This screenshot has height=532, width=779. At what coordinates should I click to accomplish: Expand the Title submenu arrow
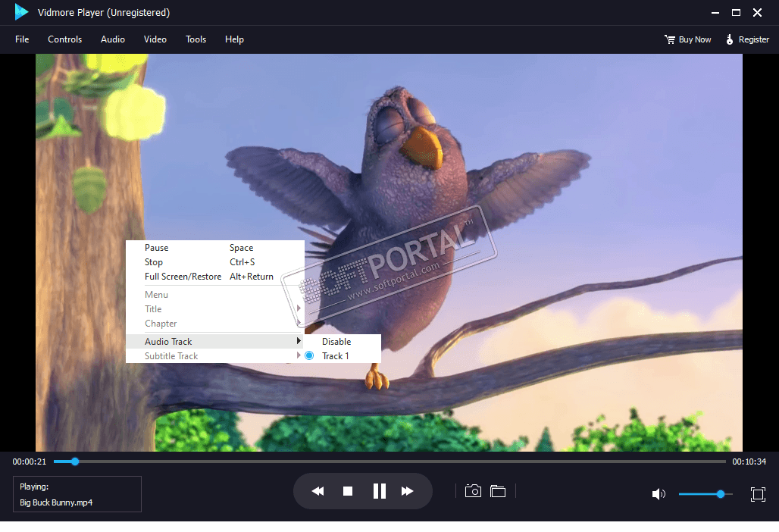299,308
